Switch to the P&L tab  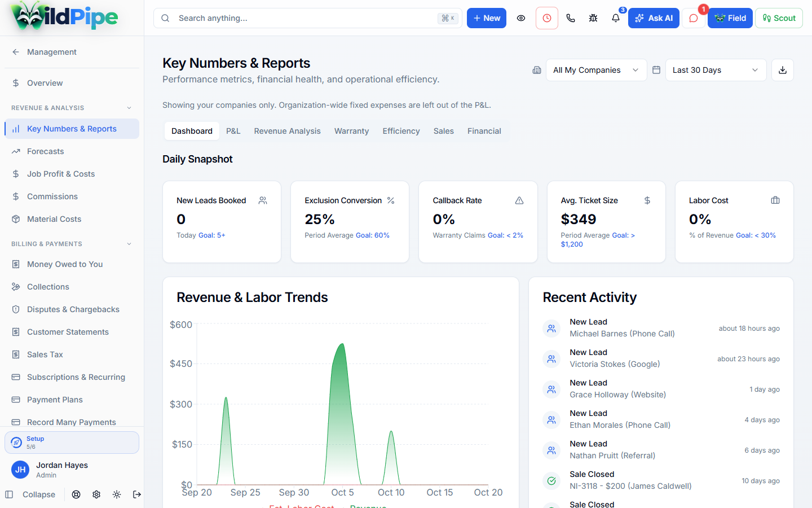coord(233,131)
